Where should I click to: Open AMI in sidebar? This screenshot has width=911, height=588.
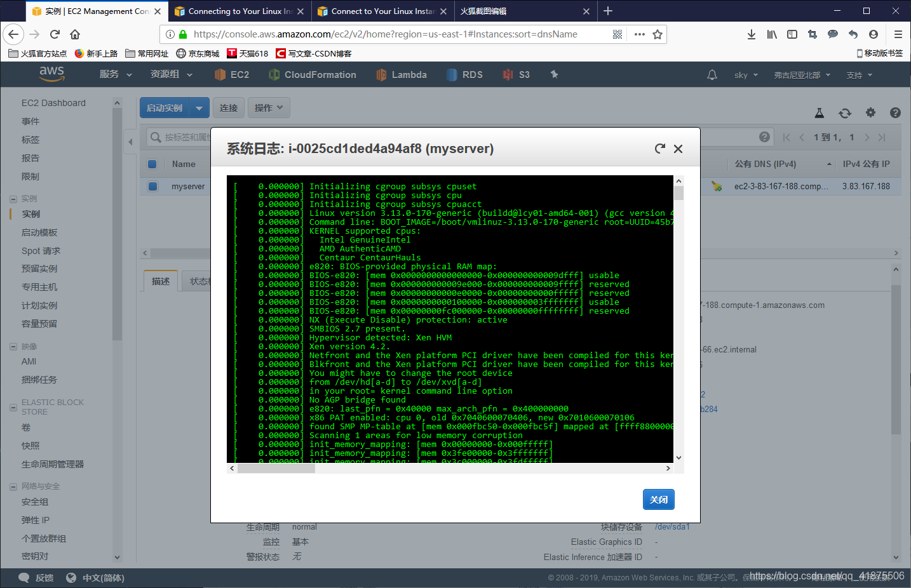coord(29,361)
